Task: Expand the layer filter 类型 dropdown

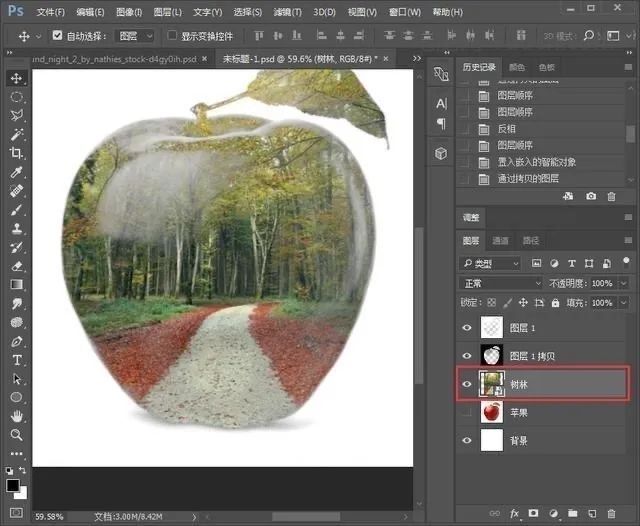Action: tap(490, 263)
